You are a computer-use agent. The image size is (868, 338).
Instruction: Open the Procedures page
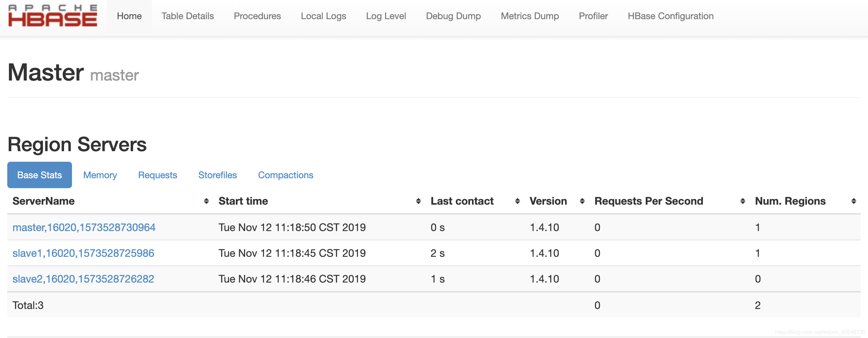(257, 16)
